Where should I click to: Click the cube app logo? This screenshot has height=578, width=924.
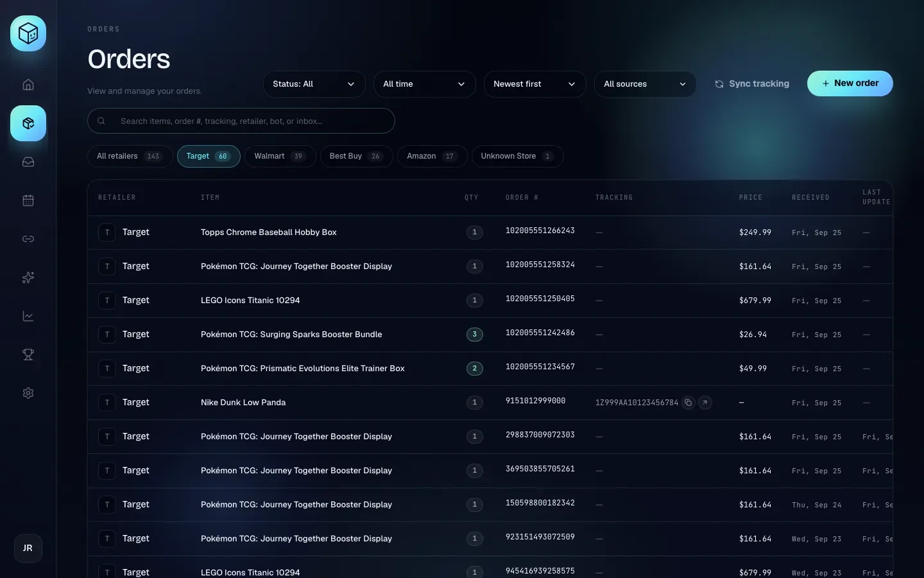[28, 33]
